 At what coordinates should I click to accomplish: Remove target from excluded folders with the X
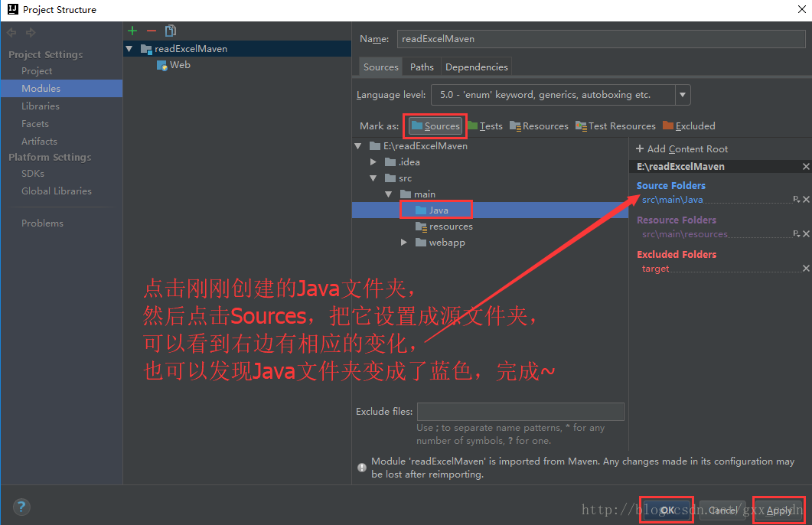807,268
